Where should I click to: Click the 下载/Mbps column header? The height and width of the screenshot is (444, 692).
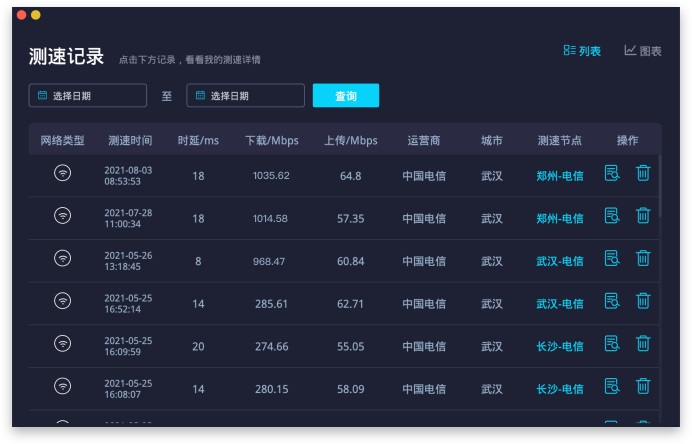pyautogui.click(x=271, y=140)
